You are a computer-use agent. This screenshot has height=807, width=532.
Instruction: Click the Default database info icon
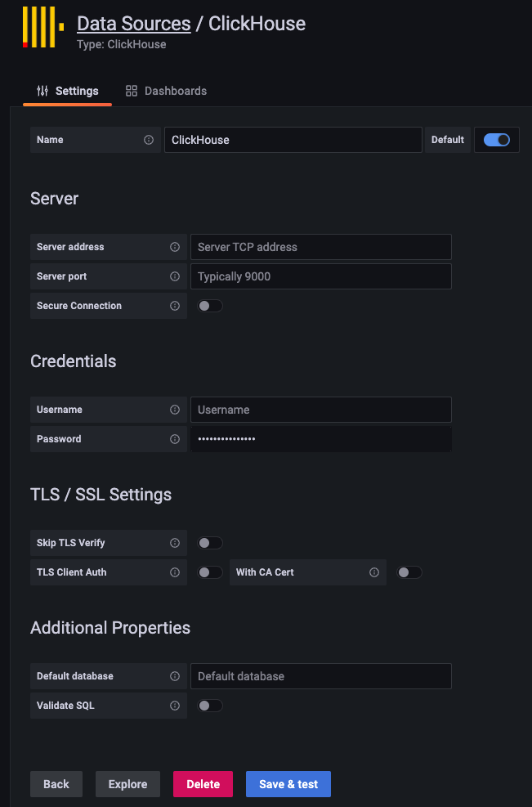point(175,676)
